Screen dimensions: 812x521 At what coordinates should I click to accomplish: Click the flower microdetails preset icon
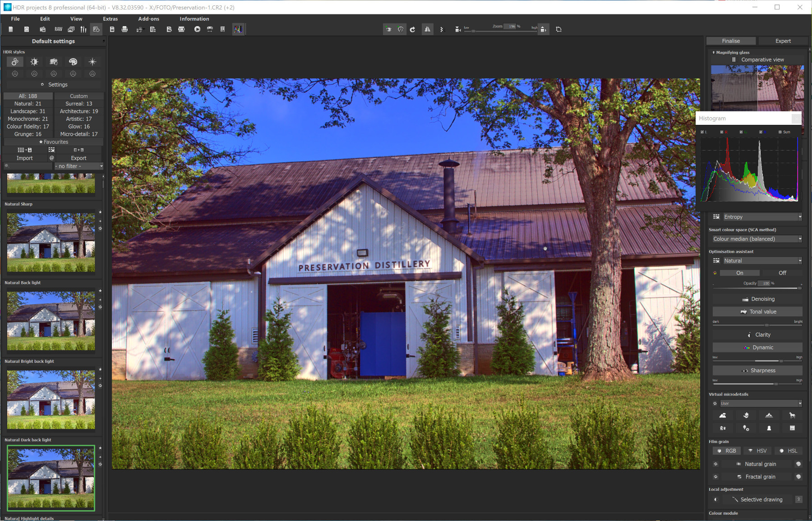746,416
